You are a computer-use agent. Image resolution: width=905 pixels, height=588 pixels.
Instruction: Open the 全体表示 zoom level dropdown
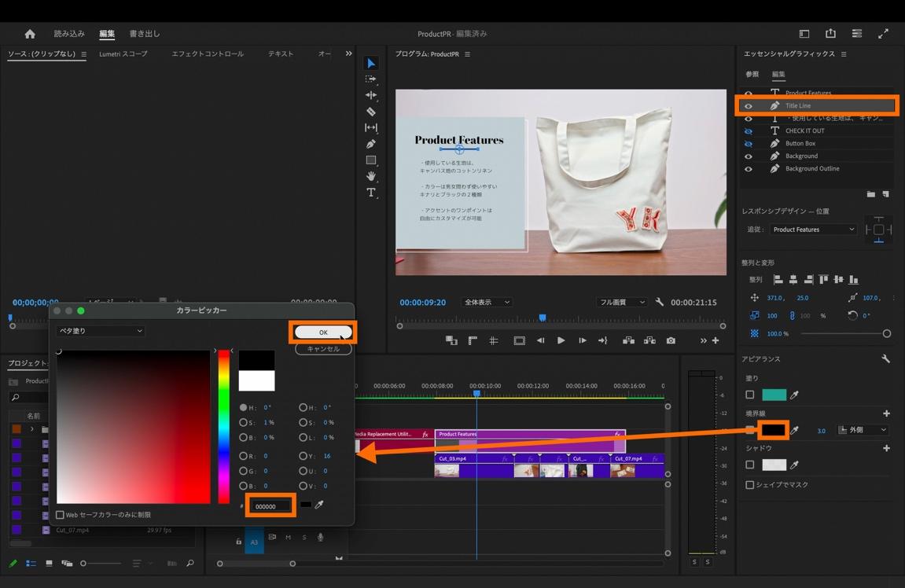coord(487,303)
